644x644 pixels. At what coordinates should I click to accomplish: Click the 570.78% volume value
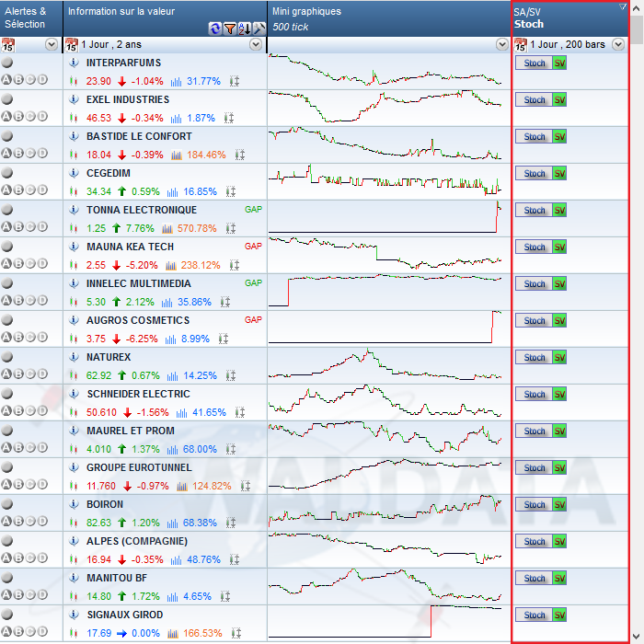click(x=197, y=228)
